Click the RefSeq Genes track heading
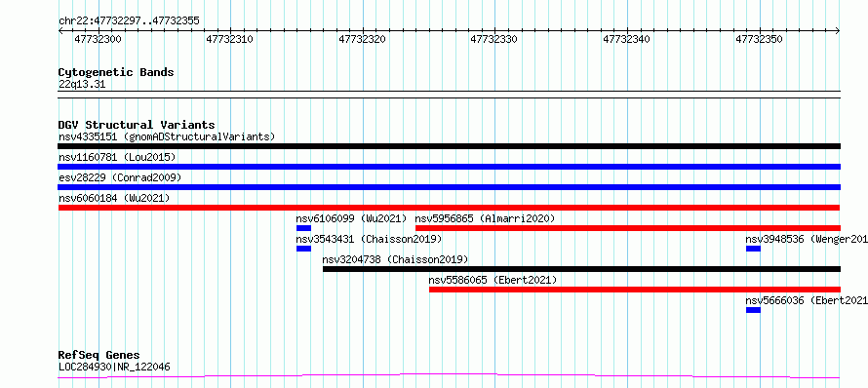The image size is (868, 388). click(99, 356)
